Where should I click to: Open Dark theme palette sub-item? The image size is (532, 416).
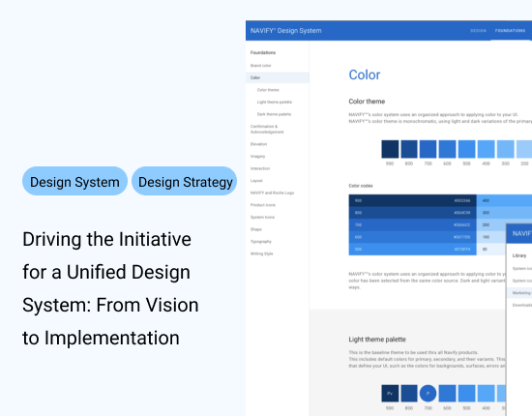click(274, 114)
